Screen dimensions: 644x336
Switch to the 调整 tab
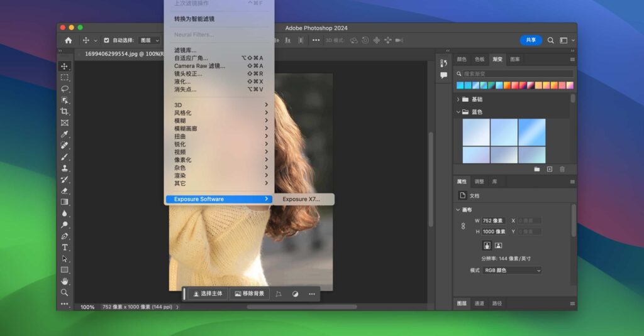(x=479, y=182)
